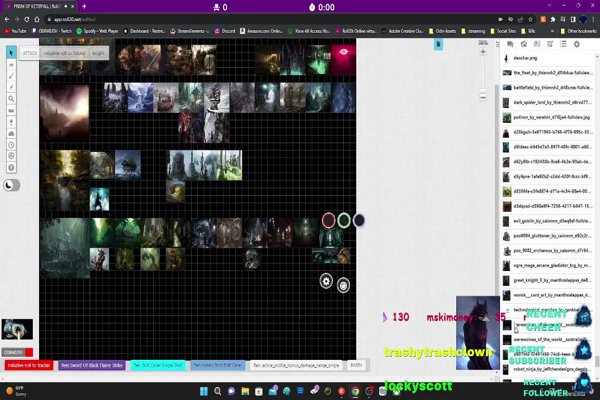This screenshot has height=400, width=600.
Task: Open the help question mark tool
Action: tap(11, 168)
